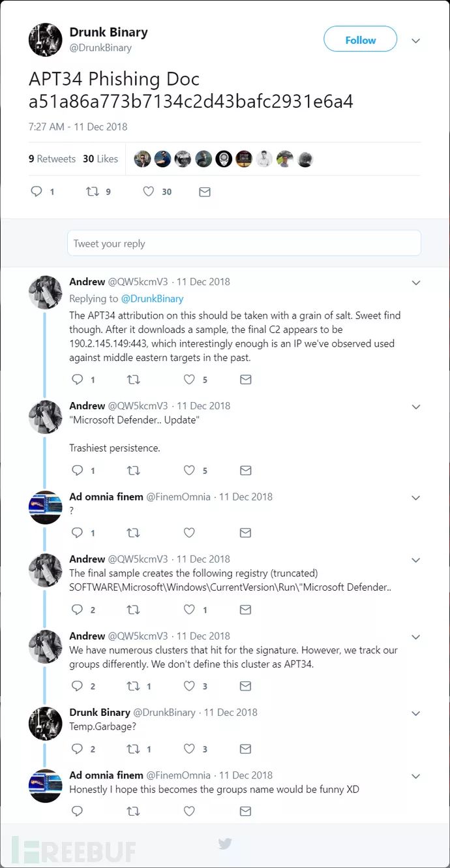
Task: Message icon on Ad omnia finem's '?' reply
Action: tap(245, 533)
